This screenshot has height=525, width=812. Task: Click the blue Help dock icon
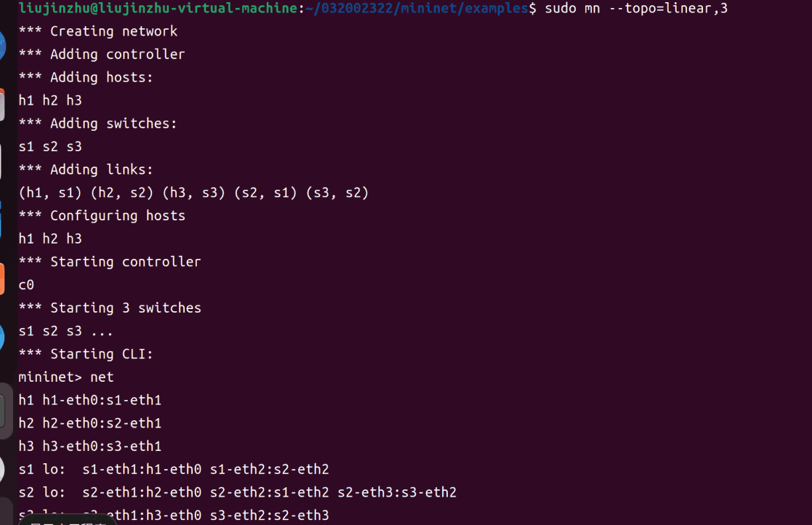[x=2, y=337]
